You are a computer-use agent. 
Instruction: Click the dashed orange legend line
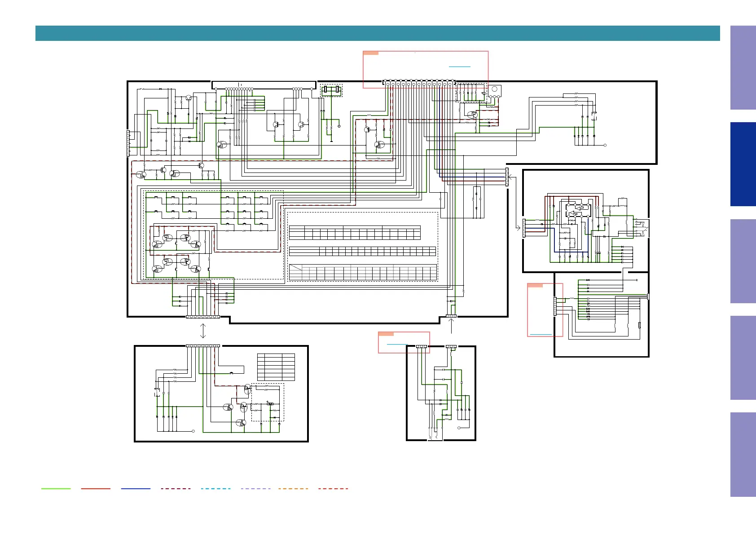[x=293, y=489]
